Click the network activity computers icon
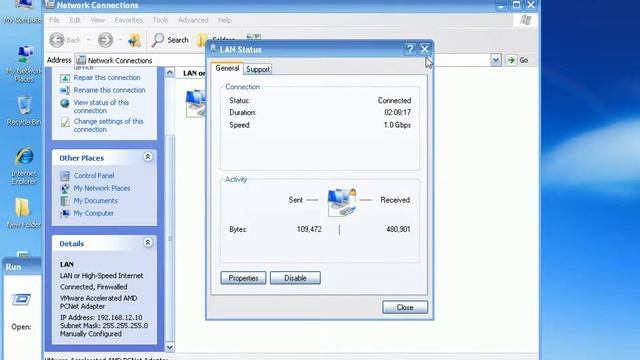640x360 pixels. pos(342,202)
